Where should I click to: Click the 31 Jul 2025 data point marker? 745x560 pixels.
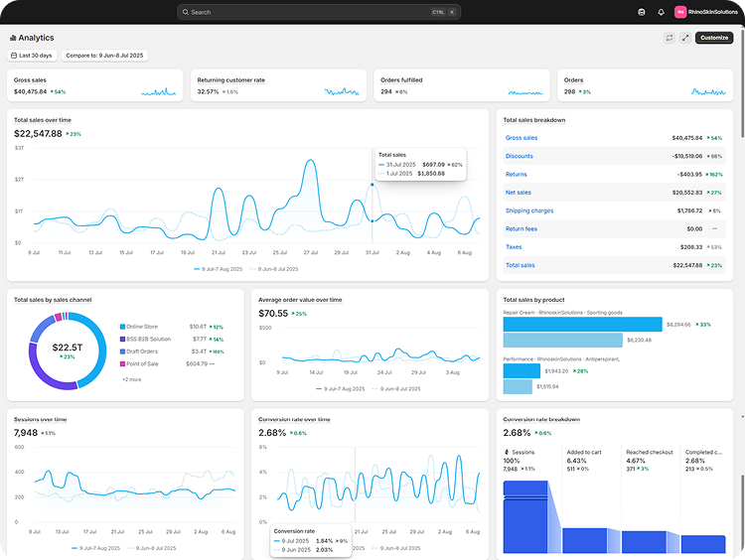coord(372,220)
